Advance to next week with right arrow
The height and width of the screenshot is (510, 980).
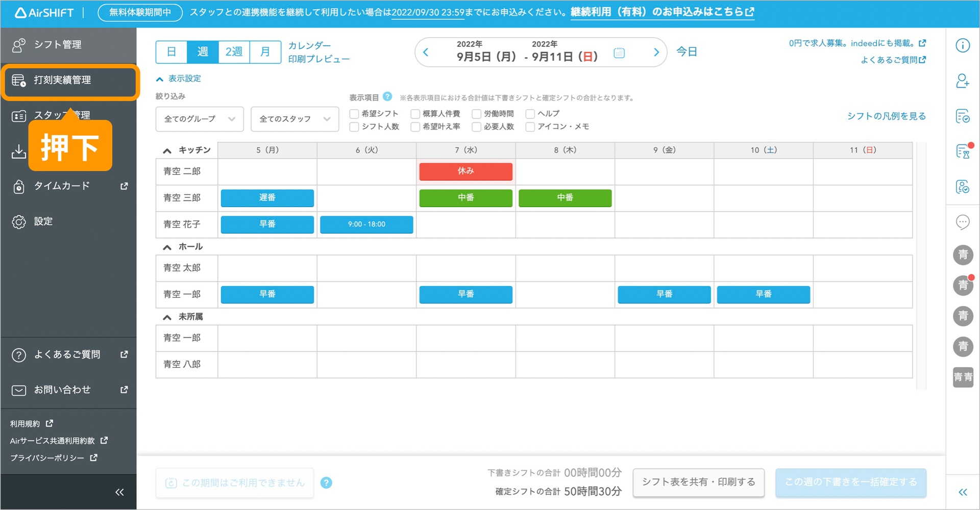coord(656,53)
